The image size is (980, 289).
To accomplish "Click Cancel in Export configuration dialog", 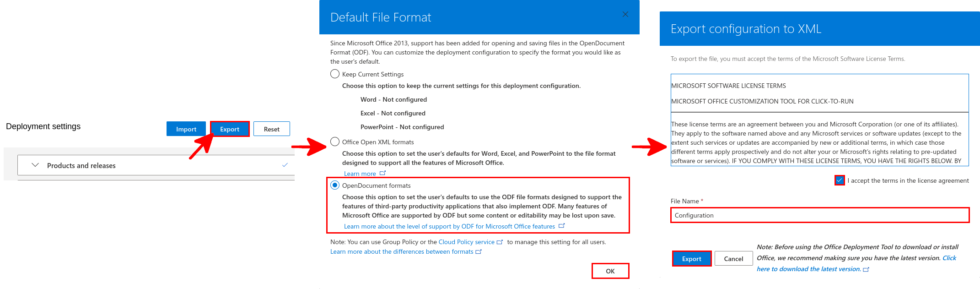I will click(734, 259).
